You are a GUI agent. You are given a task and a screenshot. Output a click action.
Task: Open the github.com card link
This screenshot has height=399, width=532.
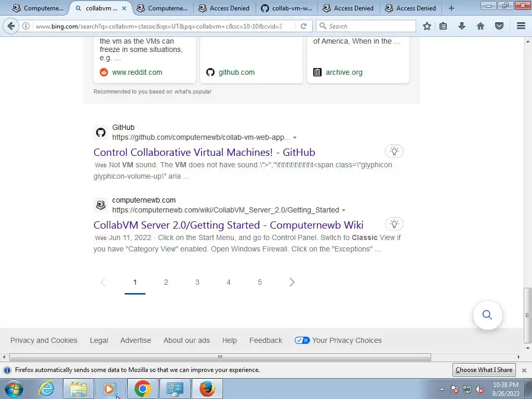tap(236, 72)
